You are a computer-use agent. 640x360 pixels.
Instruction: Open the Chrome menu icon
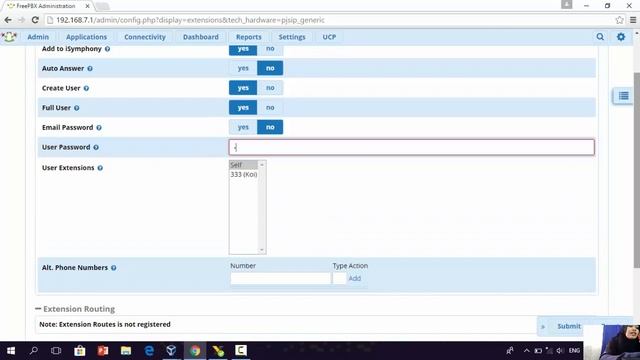(633, 20)
